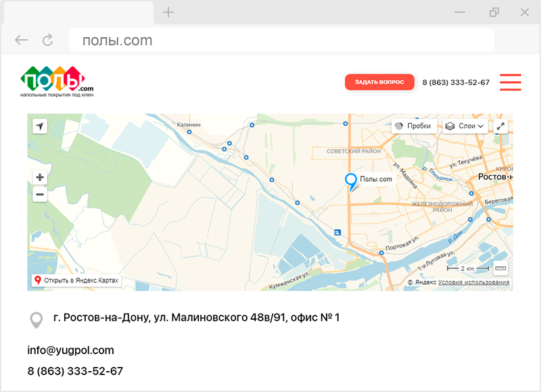The image size is (541, 392).
Task: Minimize the browser window
Action: (x=460, y=12)
